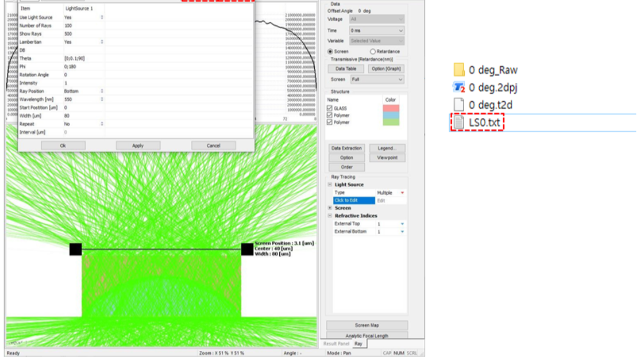Click the Option button under Structure
The height and width of the screenshot is (360, 640).
coord(347,158)
